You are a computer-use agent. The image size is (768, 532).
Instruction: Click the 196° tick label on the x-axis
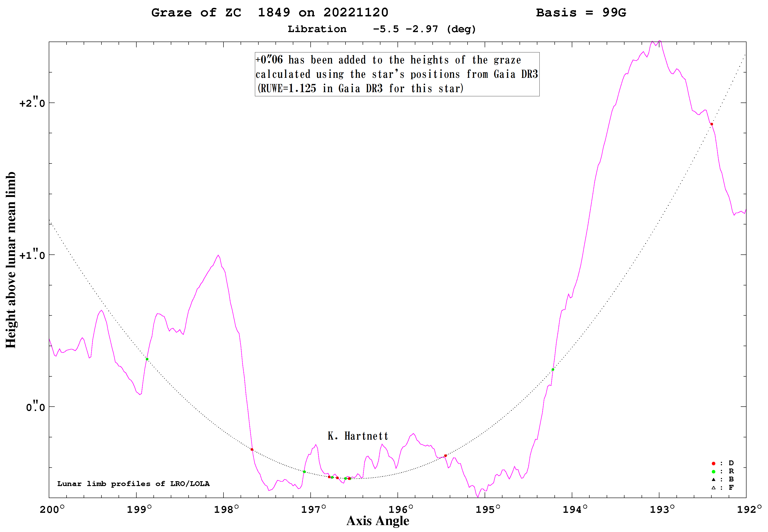click(x=401, y=509)
